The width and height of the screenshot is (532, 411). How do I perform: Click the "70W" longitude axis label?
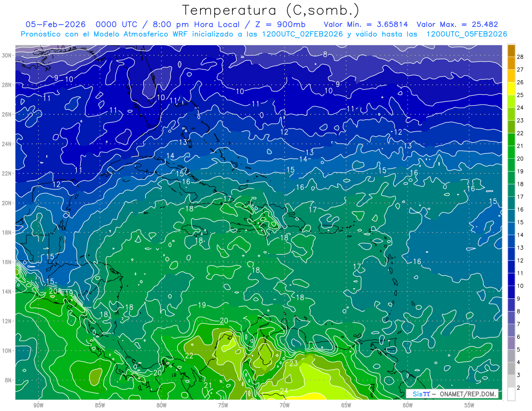coord(285,405)
